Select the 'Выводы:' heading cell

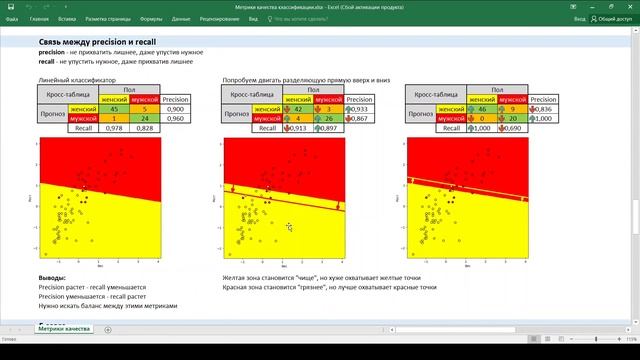coord(52,278)
